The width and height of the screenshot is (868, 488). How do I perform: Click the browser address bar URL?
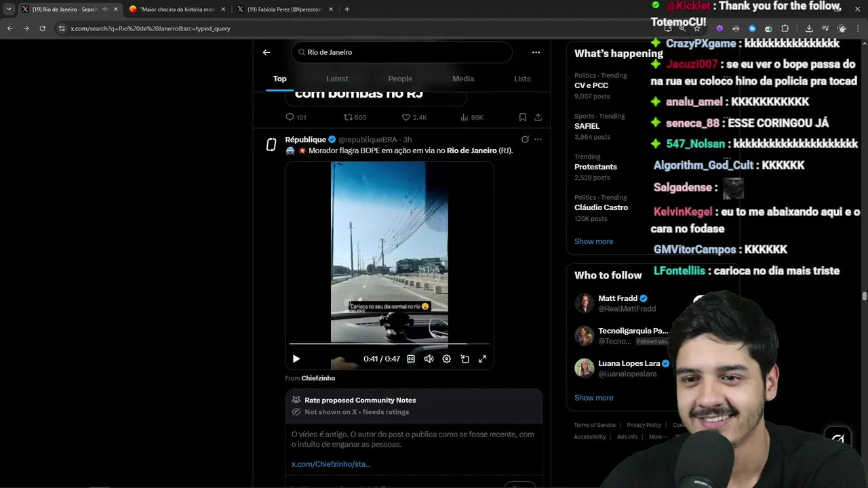(151, 28)
